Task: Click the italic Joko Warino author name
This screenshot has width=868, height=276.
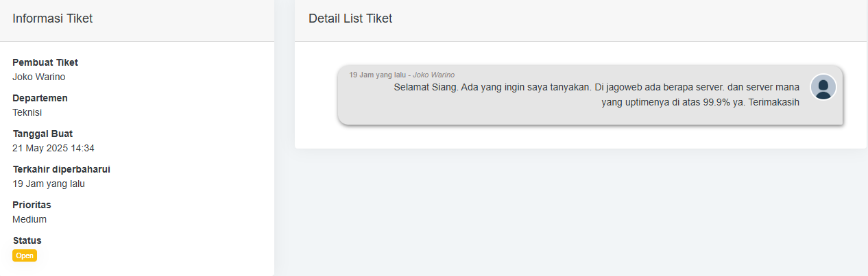Action: pyautogui.click(x=433, y=75)
